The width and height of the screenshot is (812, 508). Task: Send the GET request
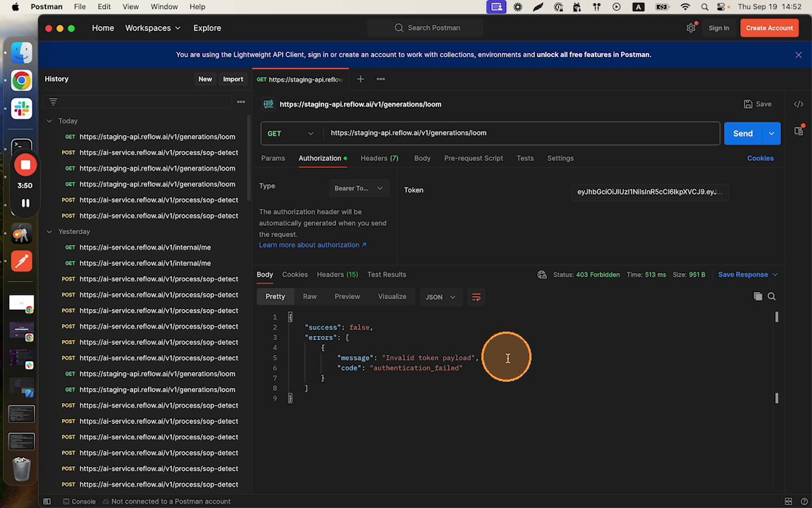pos(743,134)
